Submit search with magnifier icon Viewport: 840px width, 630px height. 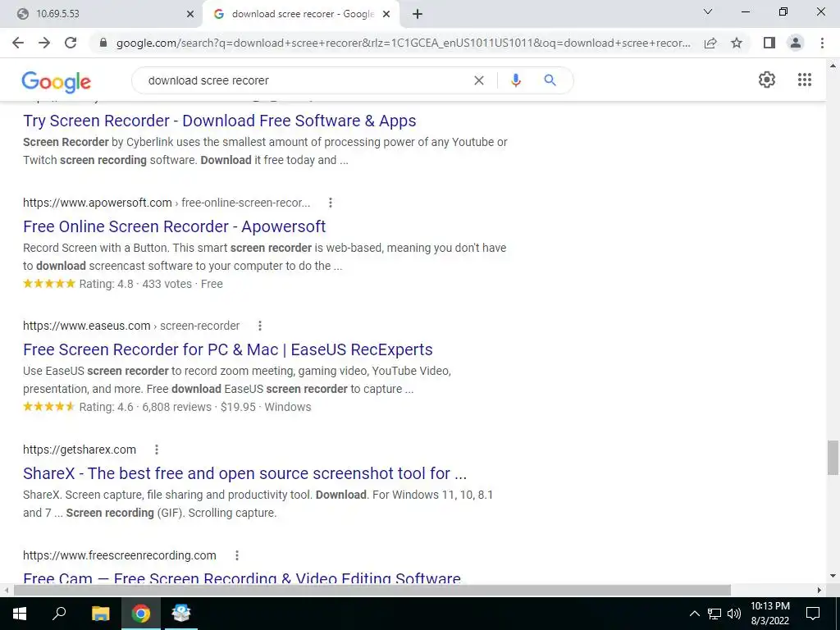[x=550, y=80]
